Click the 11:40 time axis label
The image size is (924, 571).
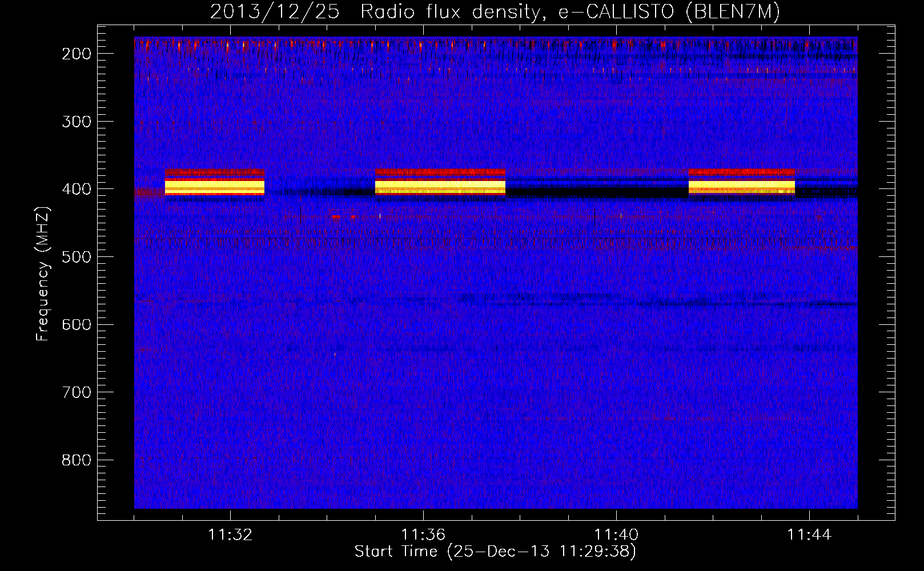tap(616, 535)
